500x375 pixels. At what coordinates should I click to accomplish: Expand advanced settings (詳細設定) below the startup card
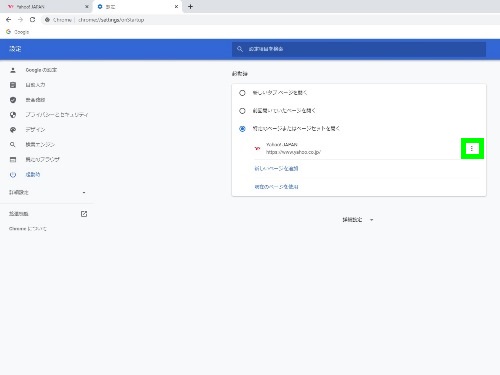[x=358, y=220]
